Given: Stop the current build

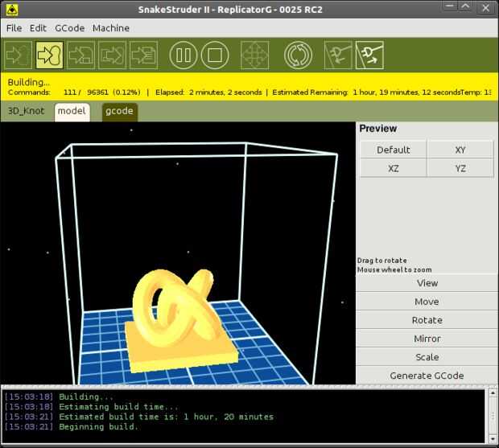Looking at the screenshot, I should (215, 55).
